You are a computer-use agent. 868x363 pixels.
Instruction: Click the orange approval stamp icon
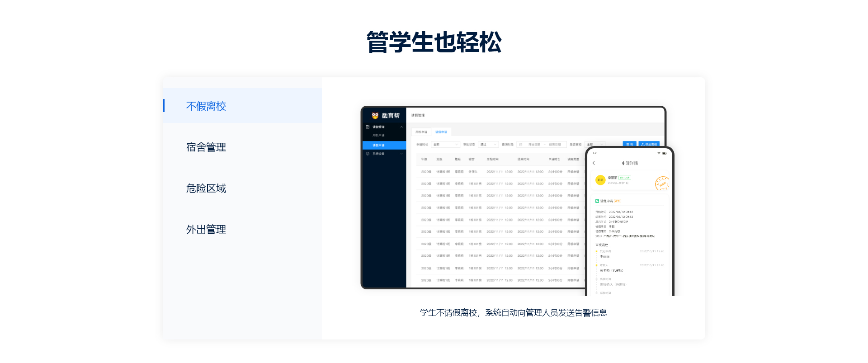pos(661,183)
